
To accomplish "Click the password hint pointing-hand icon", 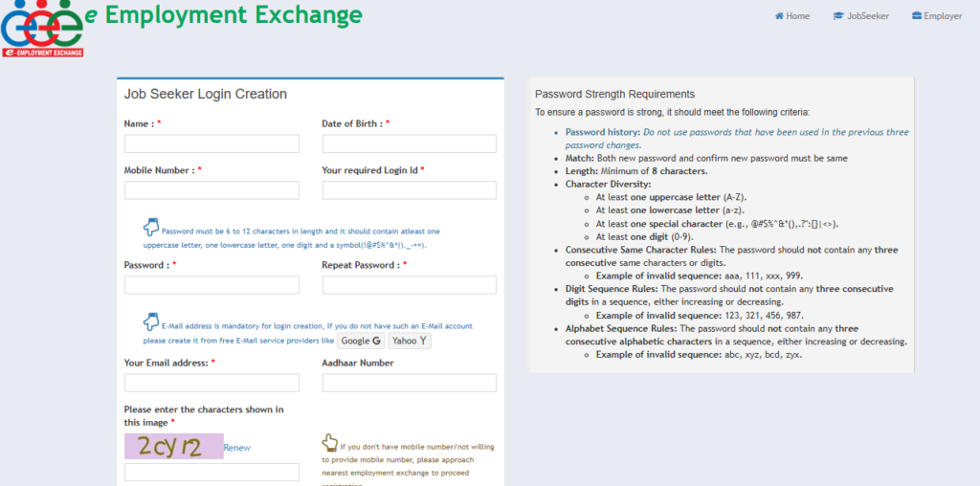I will (150, 227).
